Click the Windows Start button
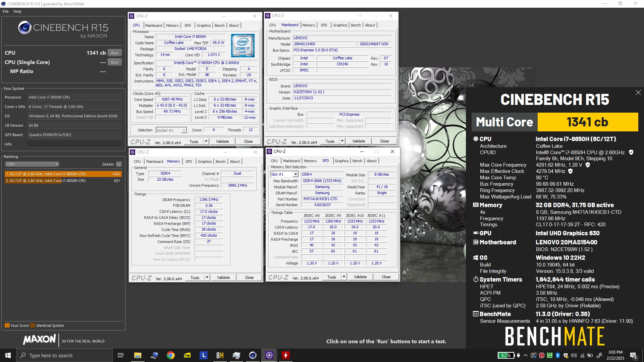The image size is (644, 362). [8, 355]
